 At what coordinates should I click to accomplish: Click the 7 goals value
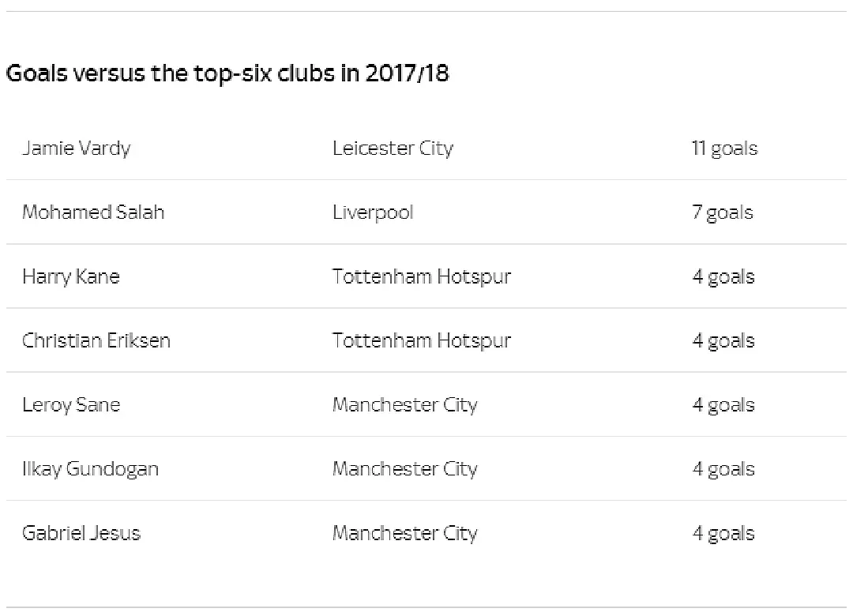722,212
